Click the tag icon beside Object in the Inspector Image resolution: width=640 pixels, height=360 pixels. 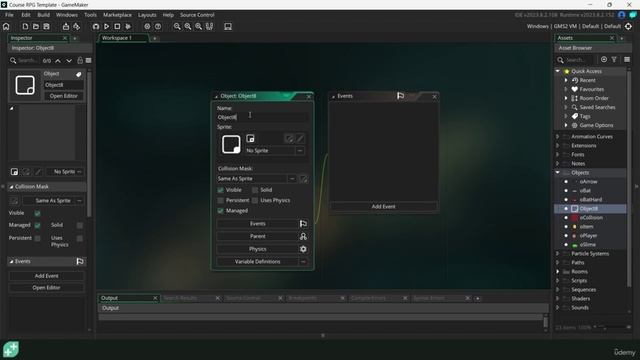pos(78,74)
